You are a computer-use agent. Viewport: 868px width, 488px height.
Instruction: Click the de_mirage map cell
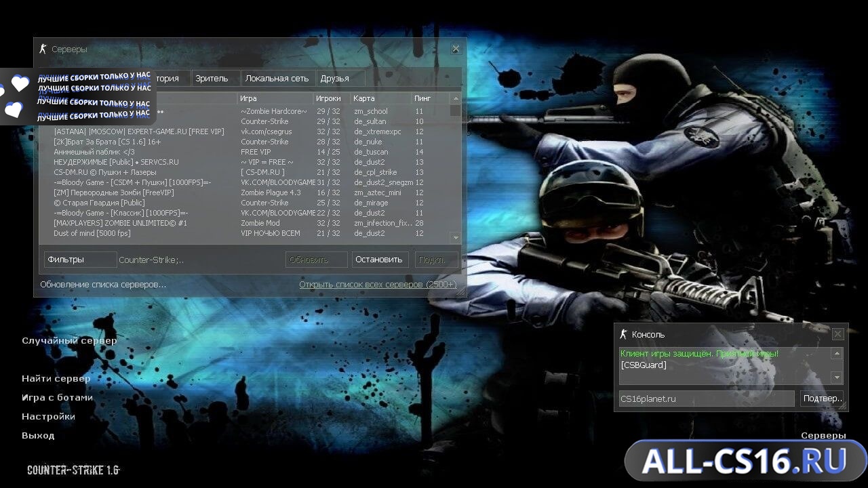pos(371,203)
